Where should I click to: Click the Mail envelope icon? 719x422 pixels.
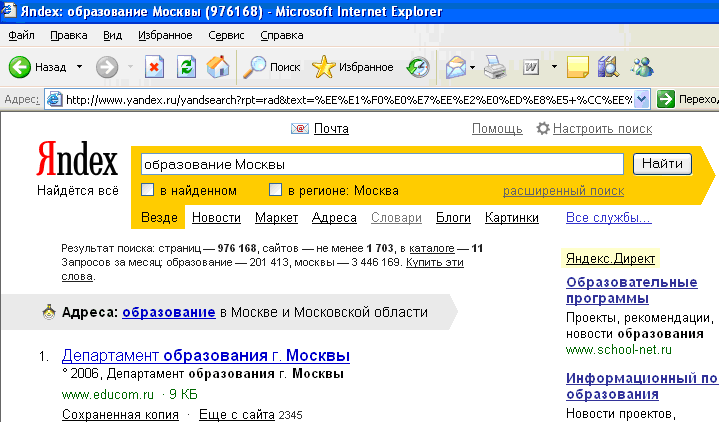456,67
